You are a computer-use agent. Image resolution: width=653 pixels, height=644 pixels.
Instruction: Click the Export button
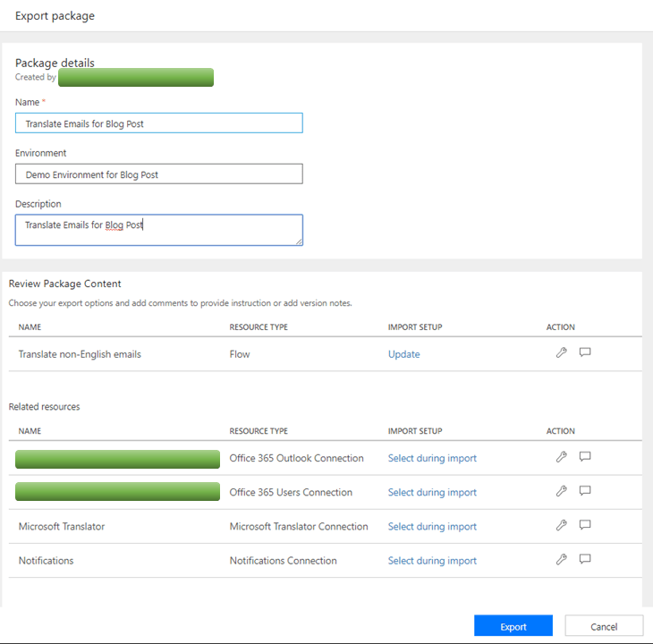tap(513, 626)
